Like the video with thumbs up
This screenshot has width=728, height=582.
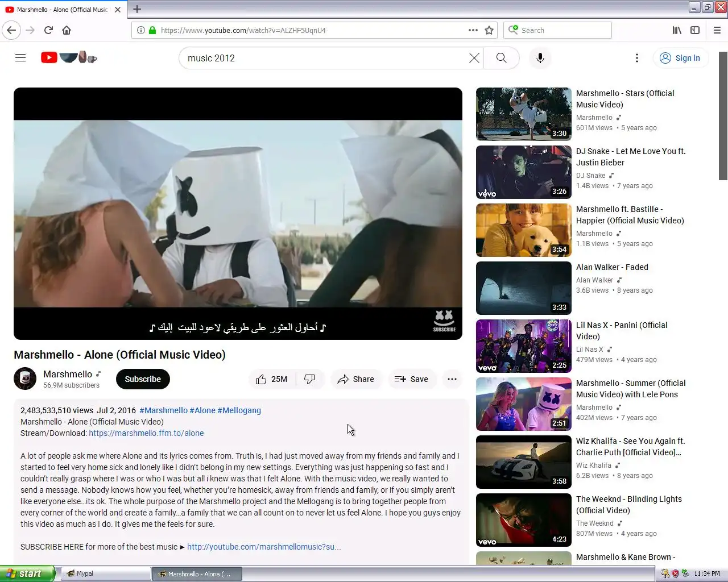(272, 379)
